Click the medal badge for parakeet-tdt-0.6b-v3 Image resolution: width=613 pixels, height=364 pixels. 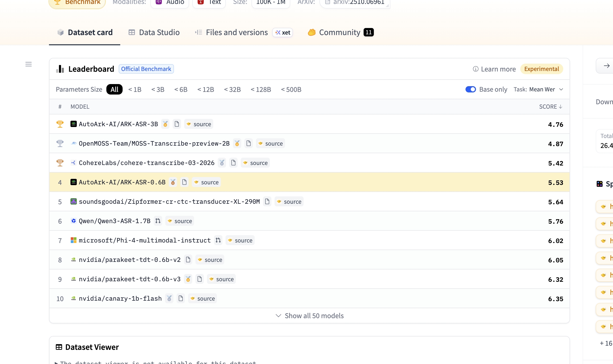pos(188,279)
